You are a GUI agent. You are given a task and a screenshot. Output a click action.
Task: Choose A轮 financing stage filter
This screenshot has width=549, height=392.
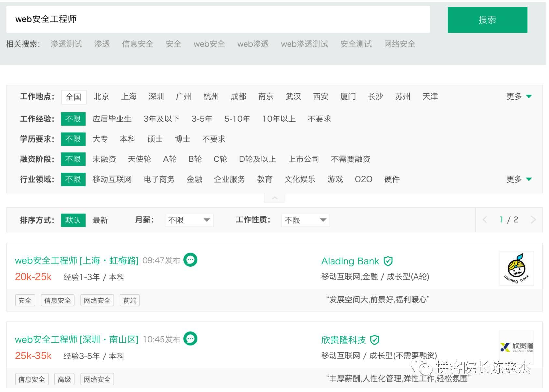coord(170,159)
